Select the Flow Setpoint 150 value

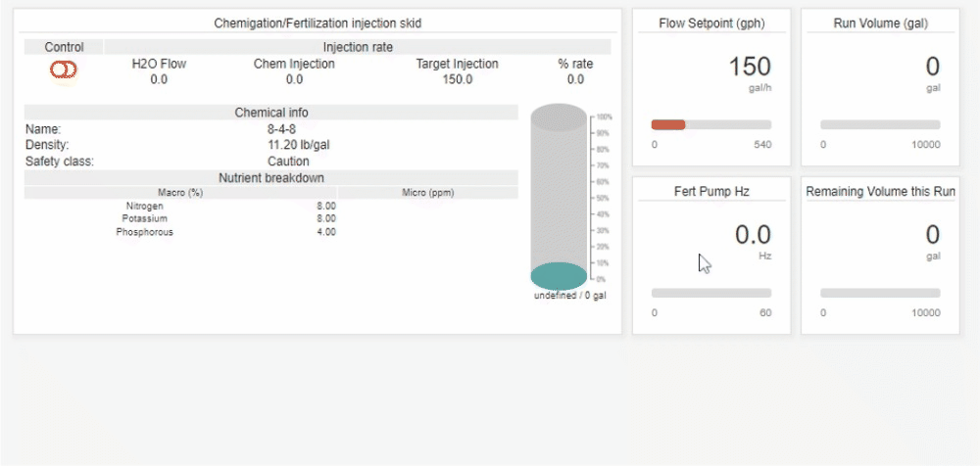coord(750,67)
